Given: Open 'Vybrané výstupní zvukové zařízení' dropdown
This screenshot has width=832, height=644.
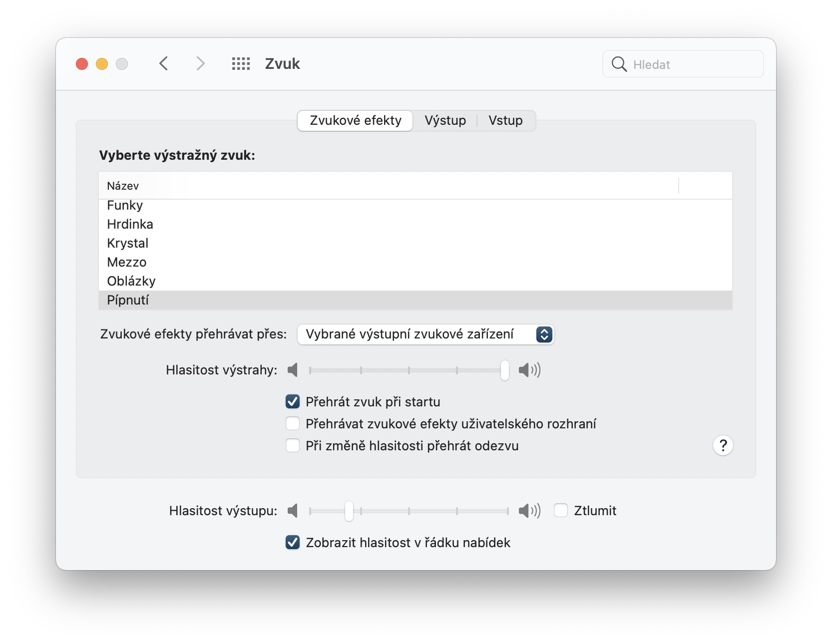Looking at the screenshot, I should click(x=425, y=334).
